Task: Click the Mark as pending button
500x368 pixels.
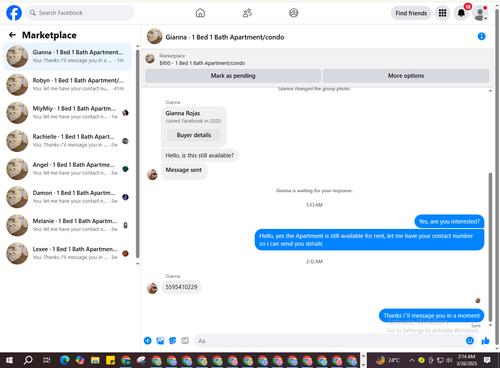Action: tap(233, 76)
